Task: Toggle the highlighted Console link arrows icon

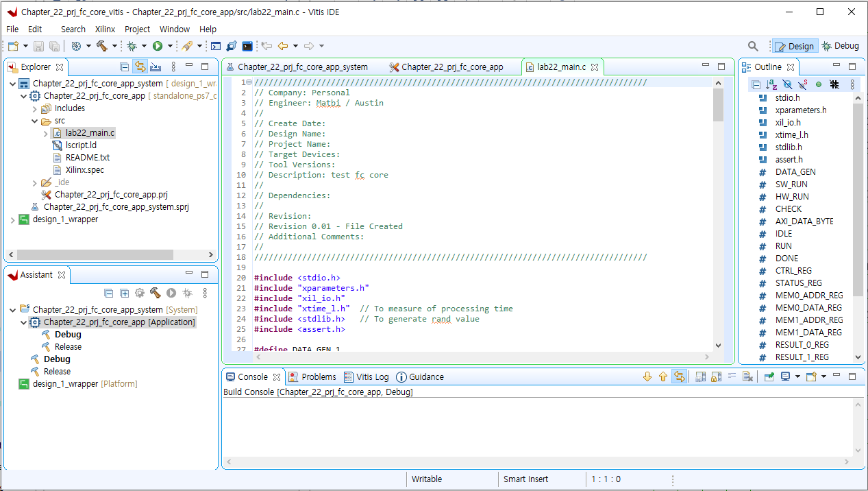Action: (679, 376)
